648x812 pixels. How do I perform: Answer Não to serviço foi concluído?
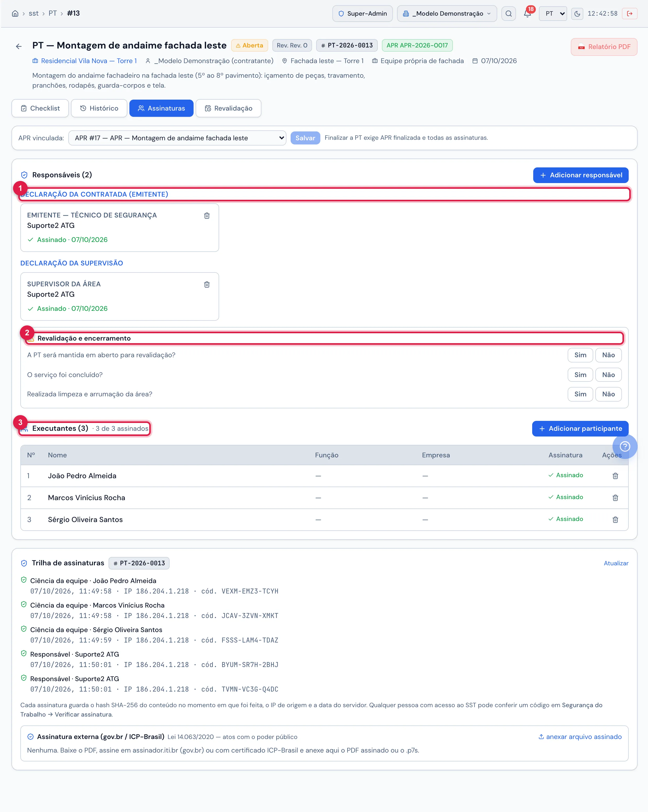tap(608, 375)
